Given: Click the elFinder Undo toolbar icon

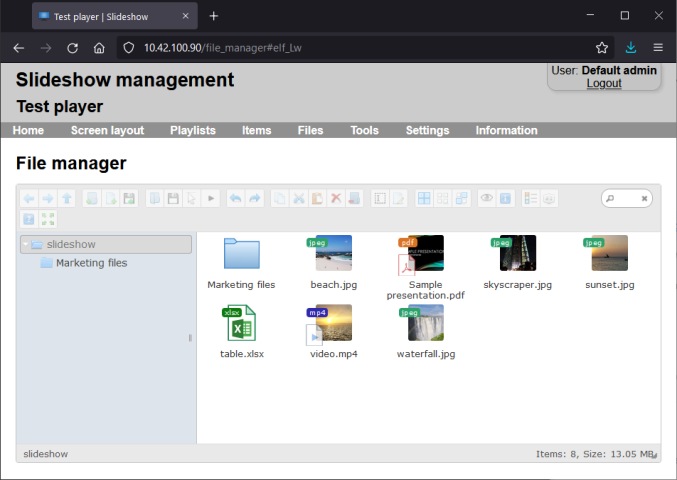Looking at the screenshot, I should tap(236, 199).
